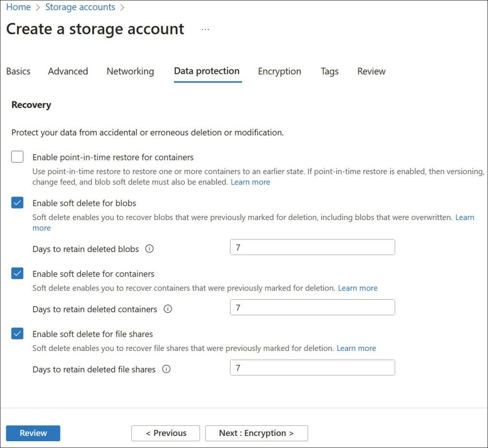This screenshot has width=488, height=448.
Task: Open the Networking tab
Action: point(130,71)
